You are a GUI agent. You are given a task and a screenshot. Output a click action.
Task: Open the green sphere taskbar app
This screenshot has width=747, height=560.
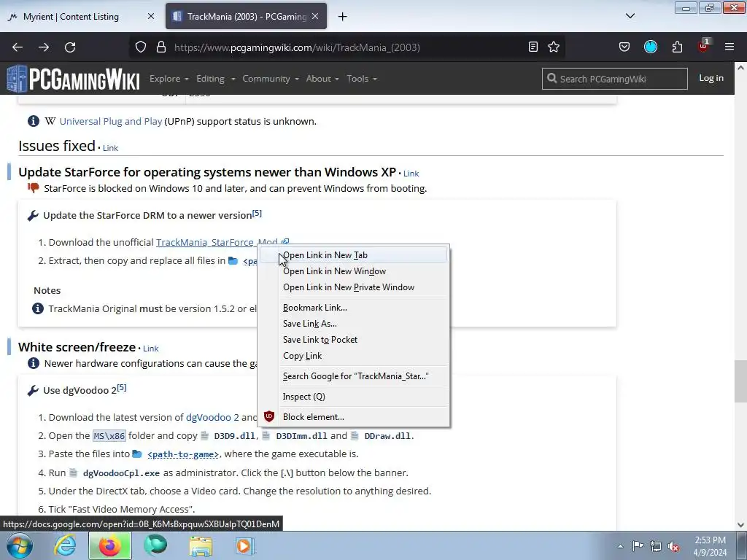[x=155, y=545]
